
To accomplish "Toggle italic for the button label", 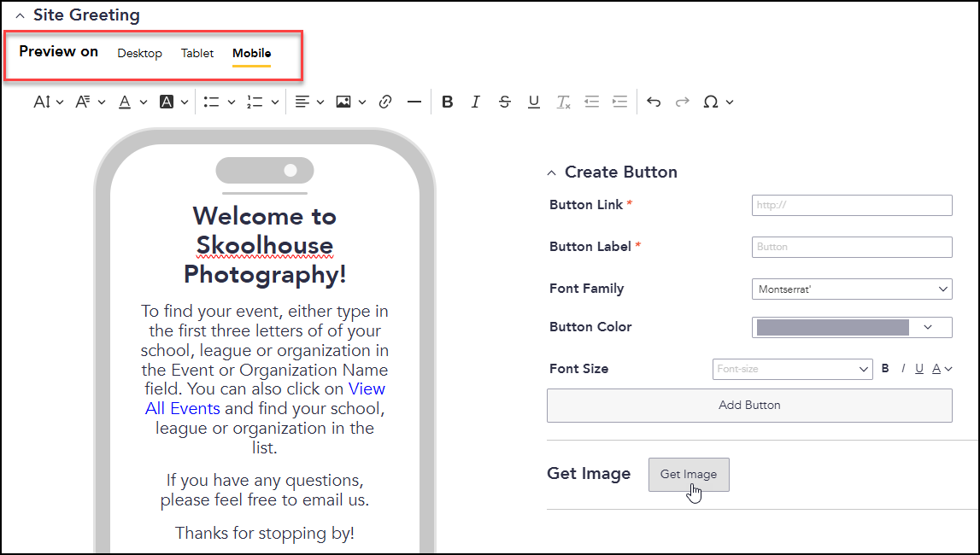I will coord(903,369).
